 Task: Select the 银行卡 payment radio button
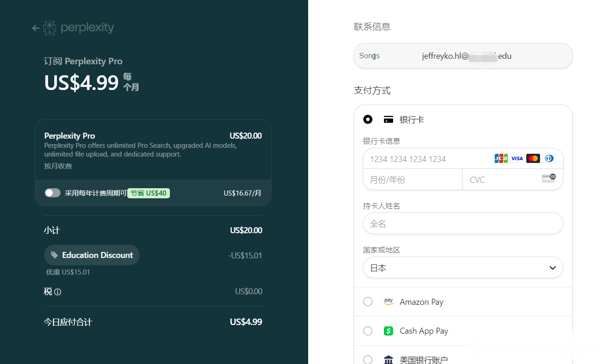click(368, 120)
